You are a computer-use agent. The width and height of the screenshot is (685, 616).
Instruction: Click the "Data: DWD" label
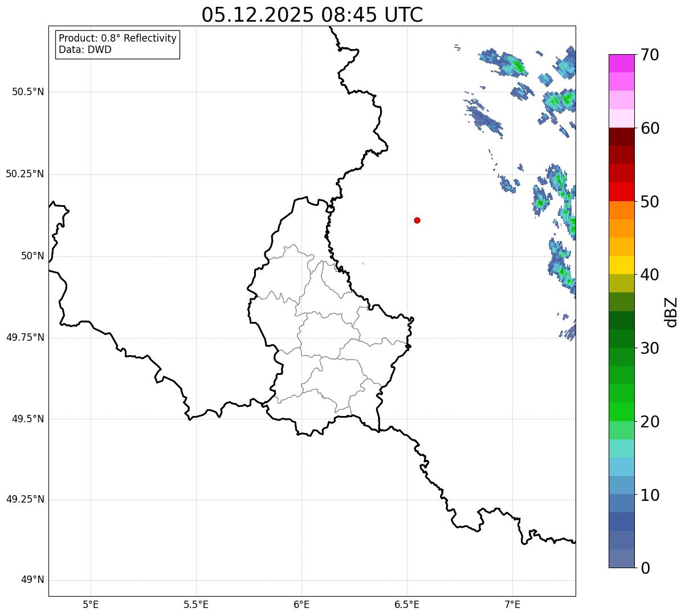pos(85,50)
